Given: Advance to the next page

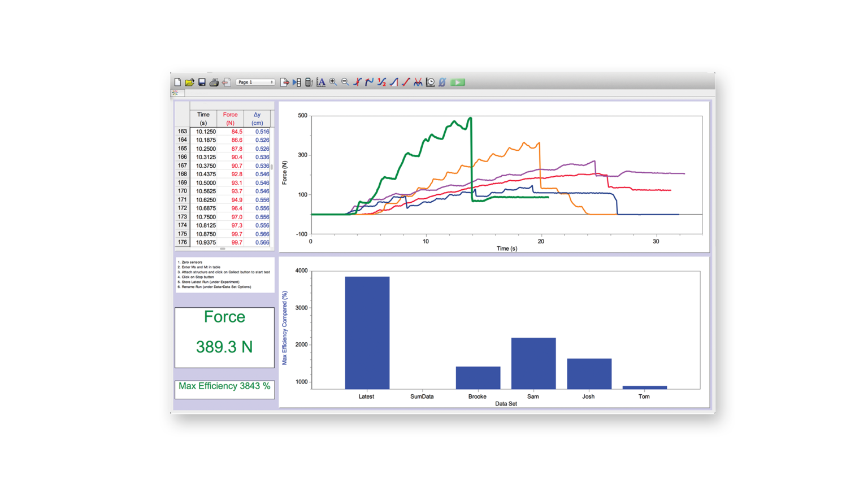Looking at the screenshot, I should coord(285,82).
